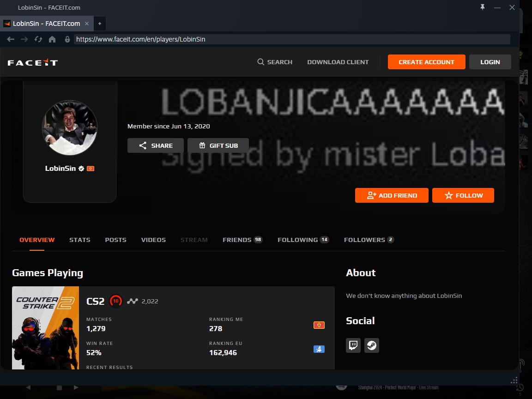The width and height of the screenshot is (532, 399).
Task: Open the Twitch social link icon
Action: click(x=353, y=345)
